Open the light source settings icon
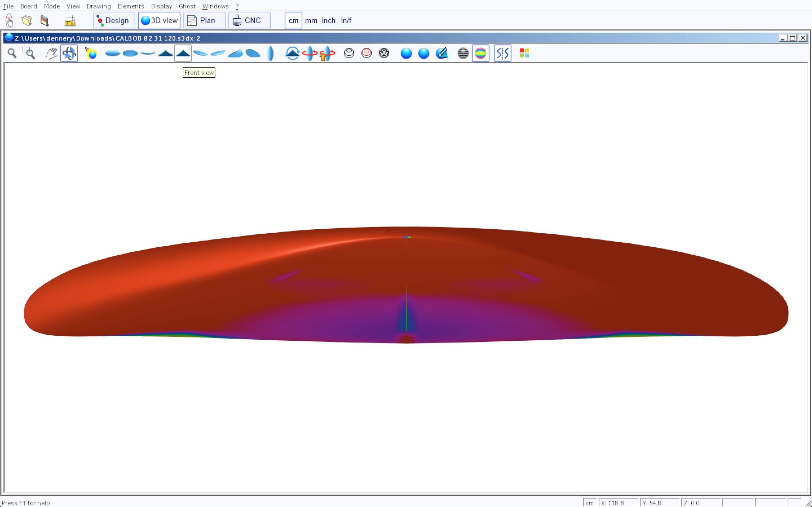Viewport: 812px width, 507px height. click(x=91, y=53)
